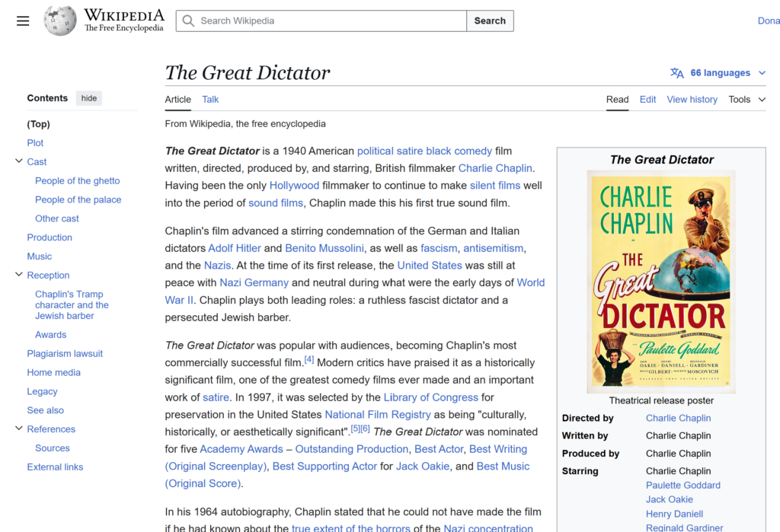780x532 pixels.
Task: Open the Tools dropdown menu
Action: click(x=746, y=100)
